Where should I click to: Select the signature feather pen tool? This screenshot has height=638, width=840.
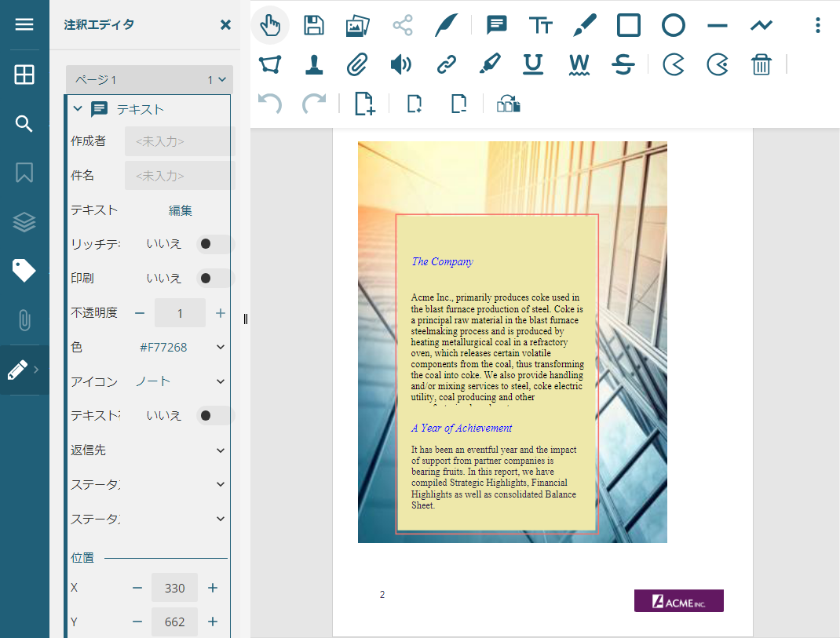point(446,25)
